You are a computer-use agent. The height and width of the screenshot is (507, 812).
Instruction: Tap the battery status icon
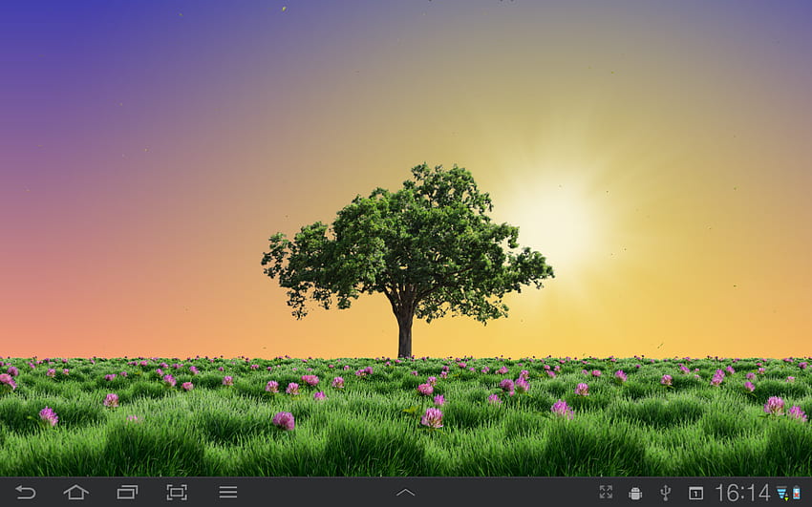pyautogui.click(x=796, y=493)
